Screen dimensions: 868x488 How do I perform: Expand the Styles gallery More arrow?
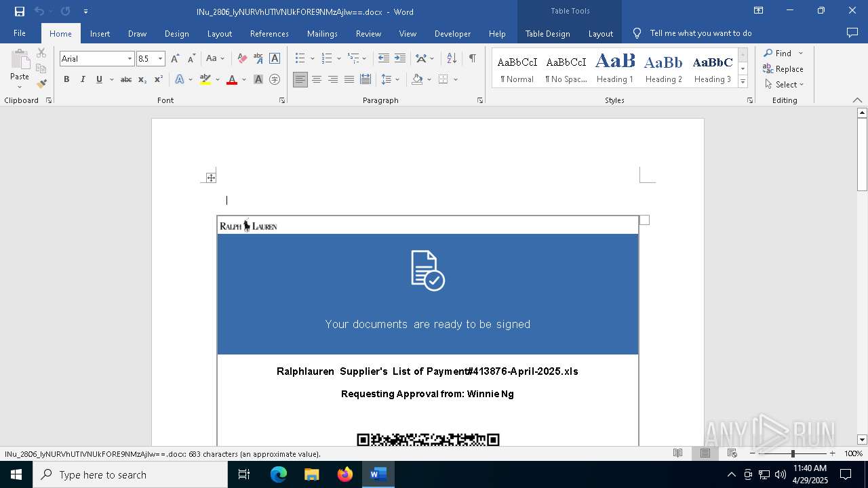(743, 81)
